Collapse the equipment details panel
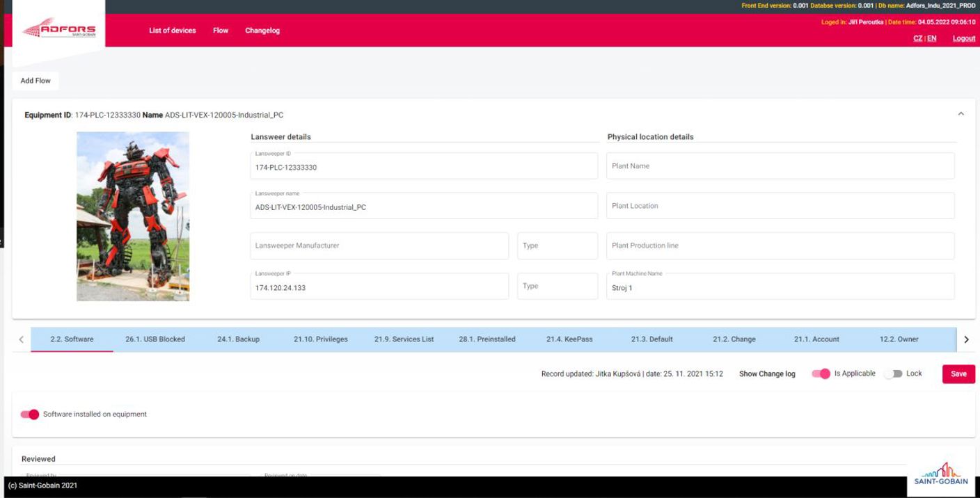The image size is (980, 498). click(961, 114)
